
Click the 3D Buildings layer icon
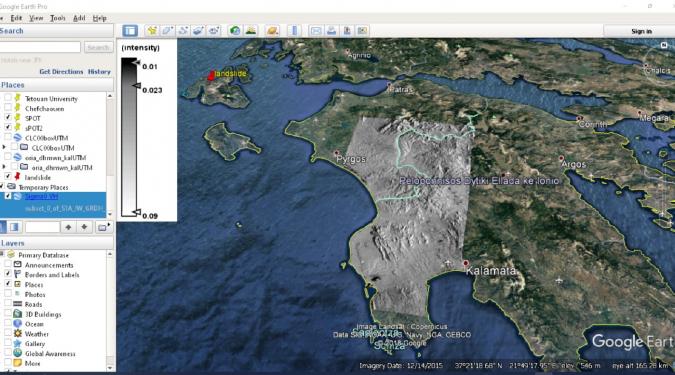point(18,314)
